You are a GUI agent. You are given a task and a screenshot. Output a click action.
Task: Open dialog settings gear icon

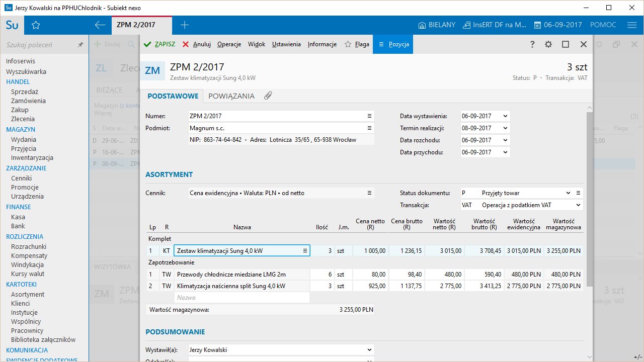548,44
